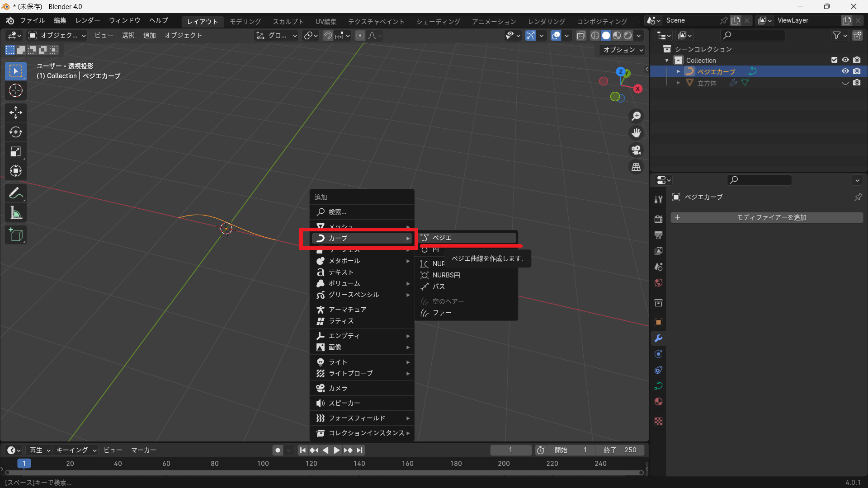
Task: Switch to the モデリング workspace tab
Action: tap(245, 21)
